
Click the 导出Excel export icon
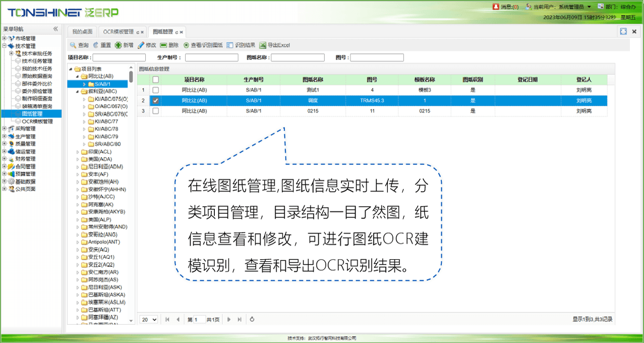(x=263, y=45)
